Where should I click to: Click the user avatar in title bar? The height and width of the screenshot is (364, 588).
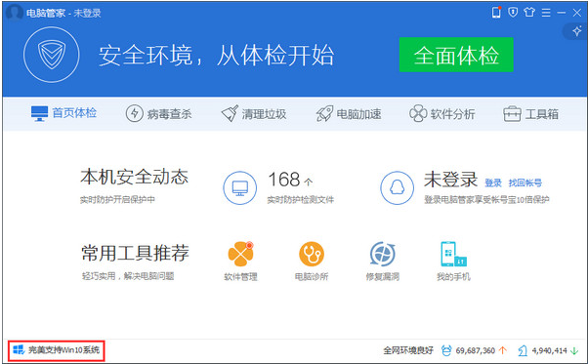point(15,13)
